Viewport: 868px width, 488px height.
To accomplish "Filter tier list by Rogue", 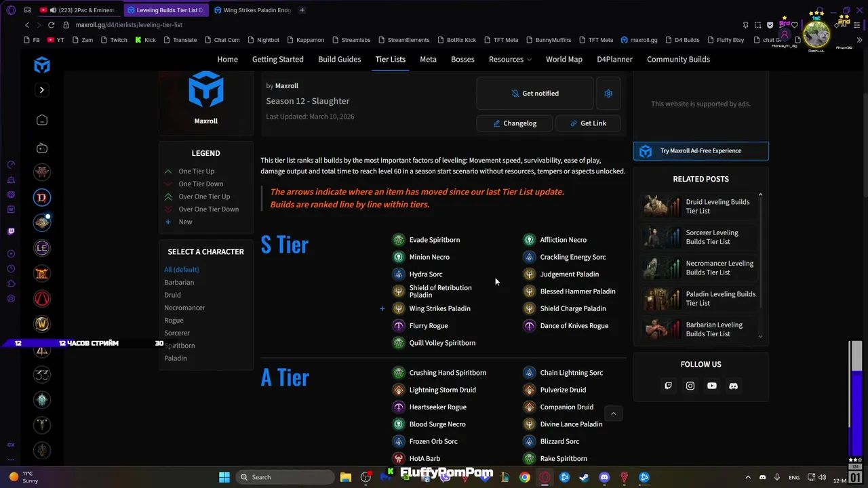I will [x=174, y=320].
